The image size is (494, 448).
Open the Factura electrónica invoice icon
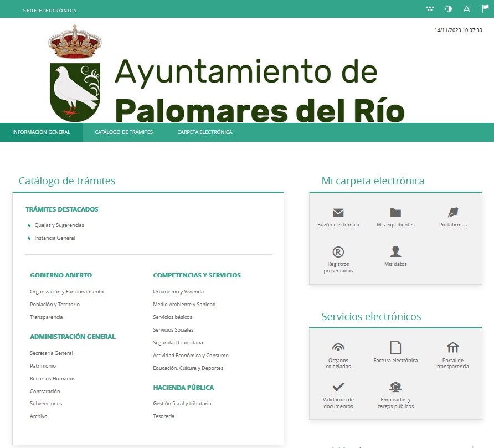395,348
